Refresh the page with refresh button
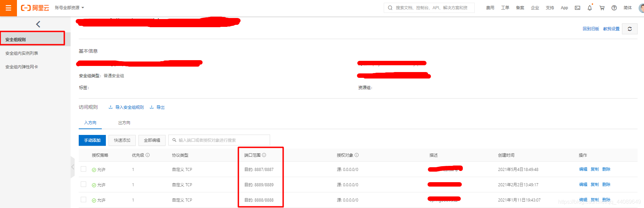Image resolution: width=644 pixels, height=208 pixels. 630,29
